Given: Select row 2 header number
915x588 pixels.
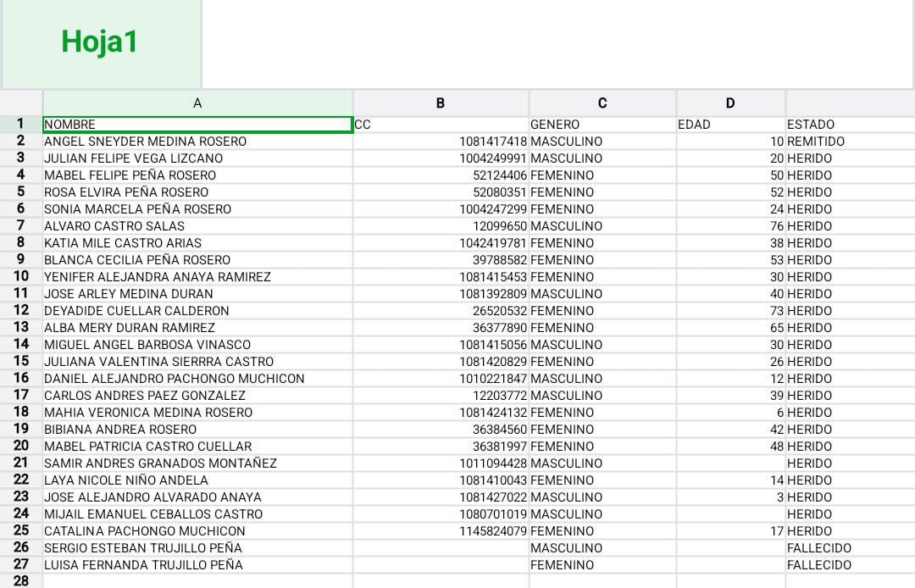Looking at the screenshot, I should click(x=21, y=141).
